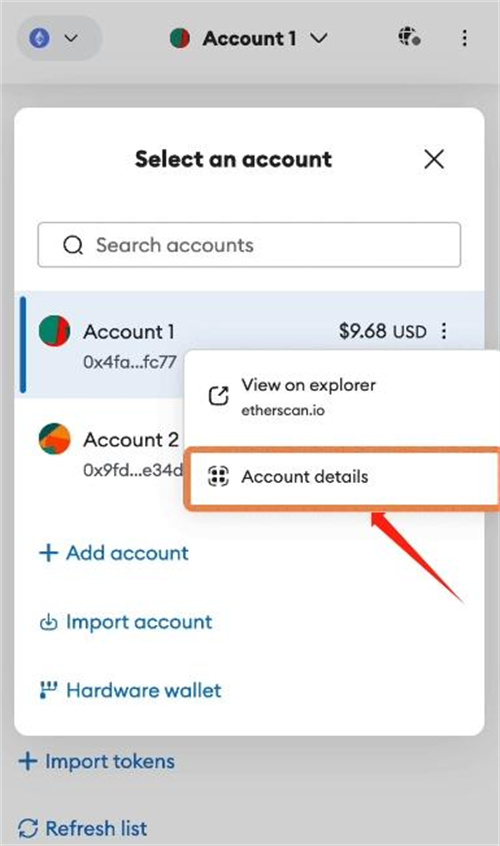Open Account 1 options three-dot menu
The image size is (500, 846).
[444, 331]
